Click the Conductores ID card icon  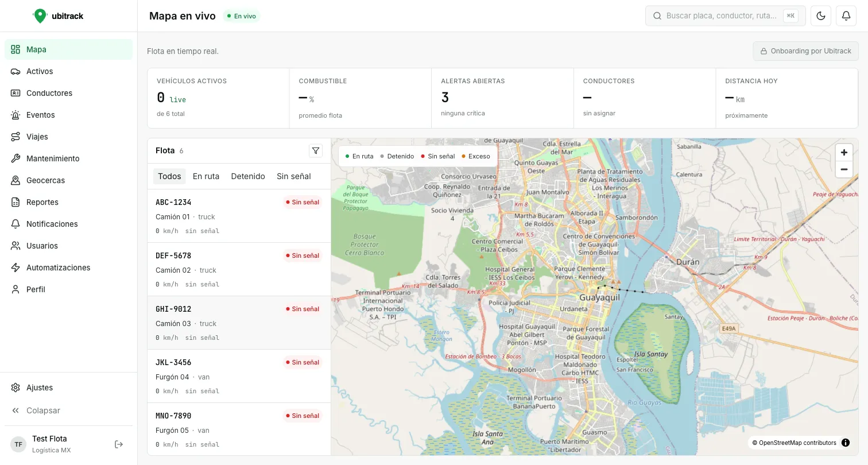(15, 93)
